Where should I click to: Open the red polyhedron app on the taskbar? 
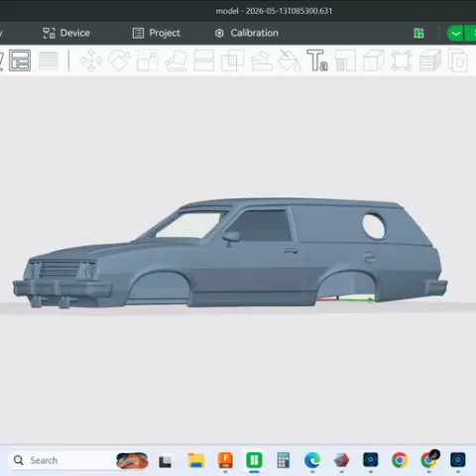pyautogui.click(x=341, y=460)
